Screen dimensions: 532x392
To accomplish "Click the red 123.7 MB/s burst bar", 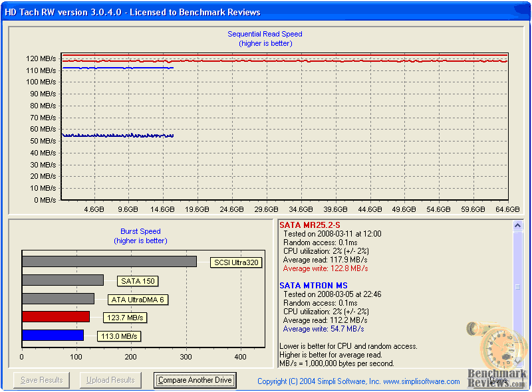I will point(56,316).
